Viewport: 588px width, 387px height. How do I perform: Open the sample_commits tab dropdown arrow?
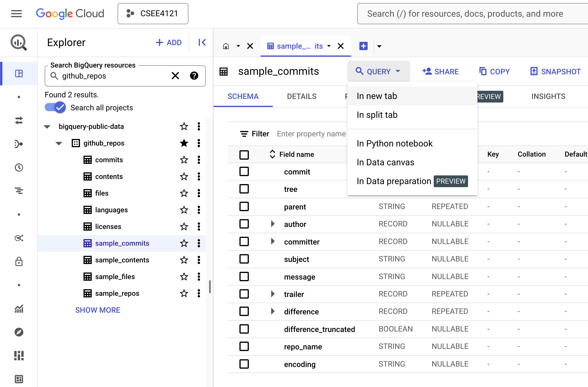[x=329, y=46]
